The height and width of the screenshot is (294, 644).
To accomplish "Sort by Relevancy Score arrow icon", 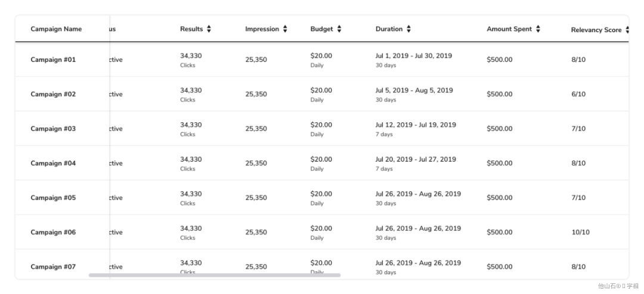I will pos(627,30).
